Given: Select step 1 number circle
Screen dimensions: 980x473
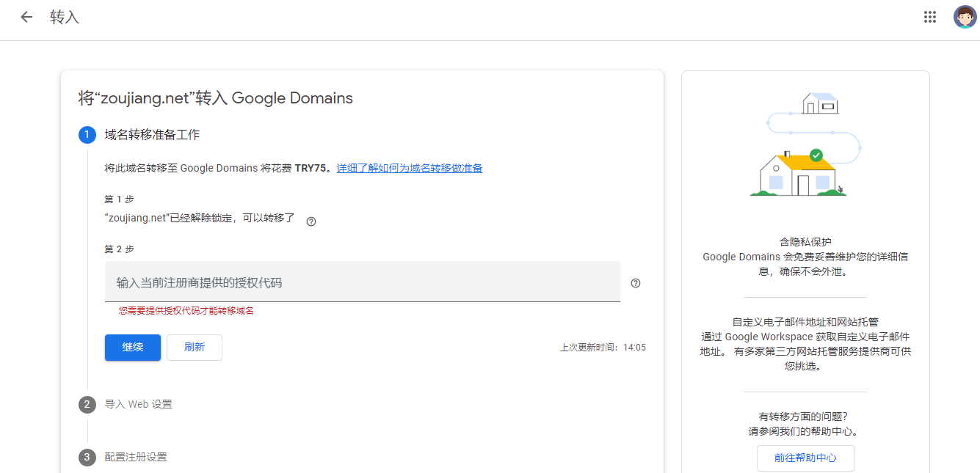Looking at the screenshot, I should click(87, 135).
